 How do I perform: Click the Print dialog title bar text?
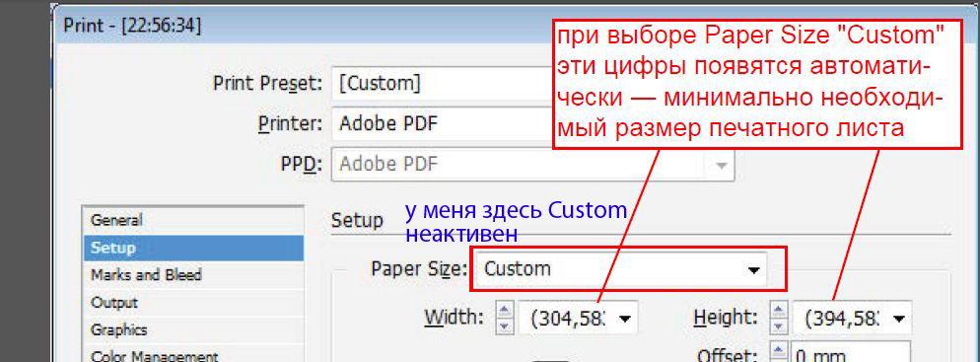(132, 26)
